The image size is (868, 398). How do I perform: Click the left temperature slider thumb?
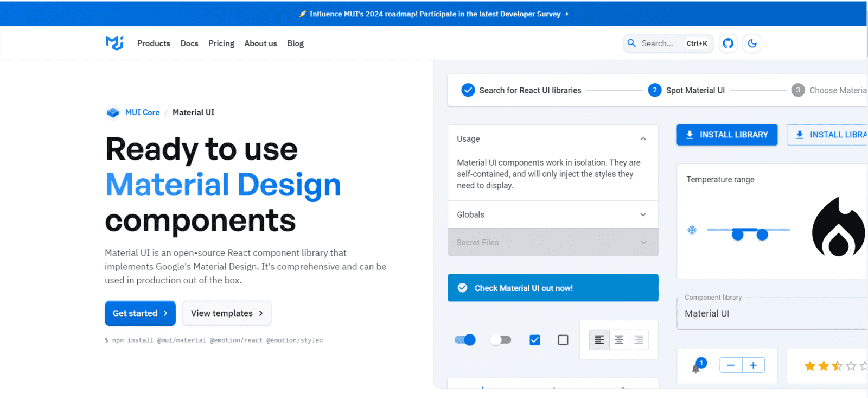click(x=738, y=235)
